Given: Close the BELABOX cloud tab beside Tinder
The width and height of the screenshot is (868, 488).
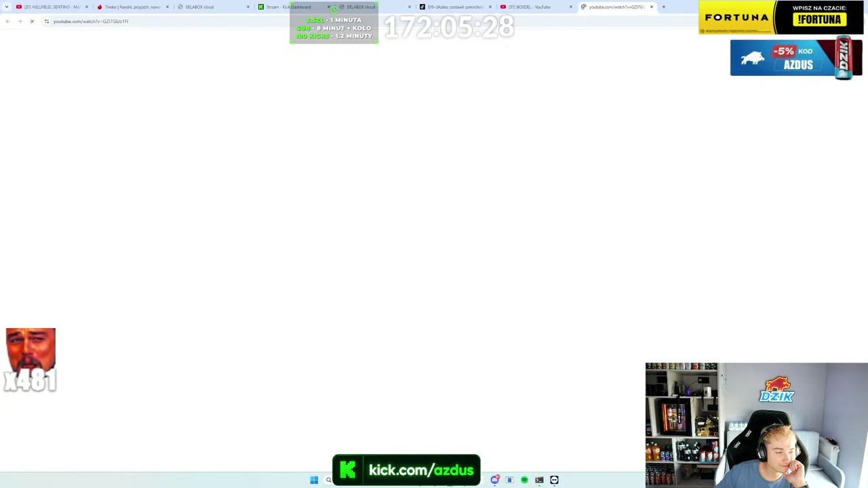Looking at the screenshot, I should coord(248,7).
